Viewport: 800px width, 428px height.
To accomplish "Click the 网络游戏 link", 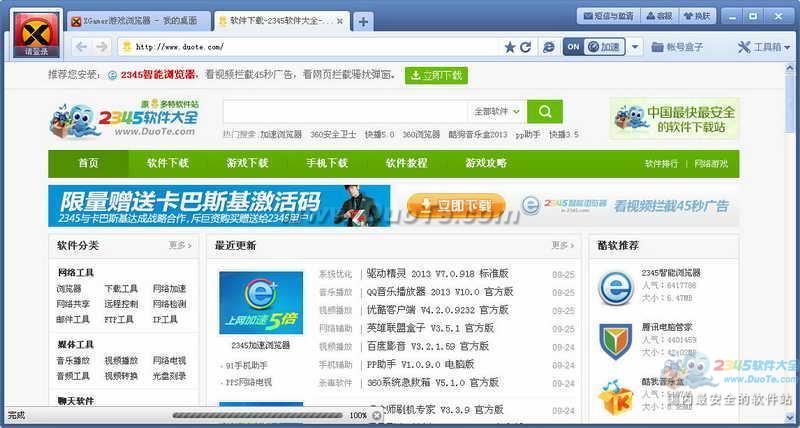I will 711,164.
